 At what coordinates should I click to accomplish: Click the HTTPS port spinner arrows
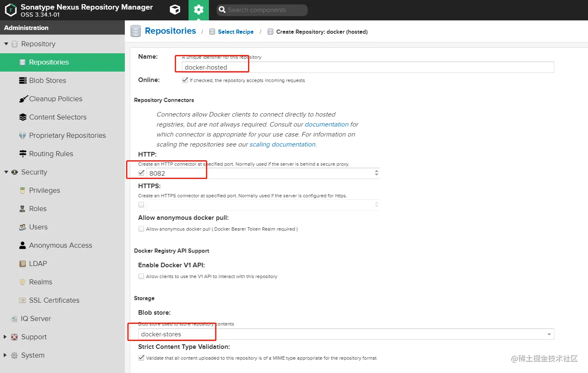(x=377, y=205)
